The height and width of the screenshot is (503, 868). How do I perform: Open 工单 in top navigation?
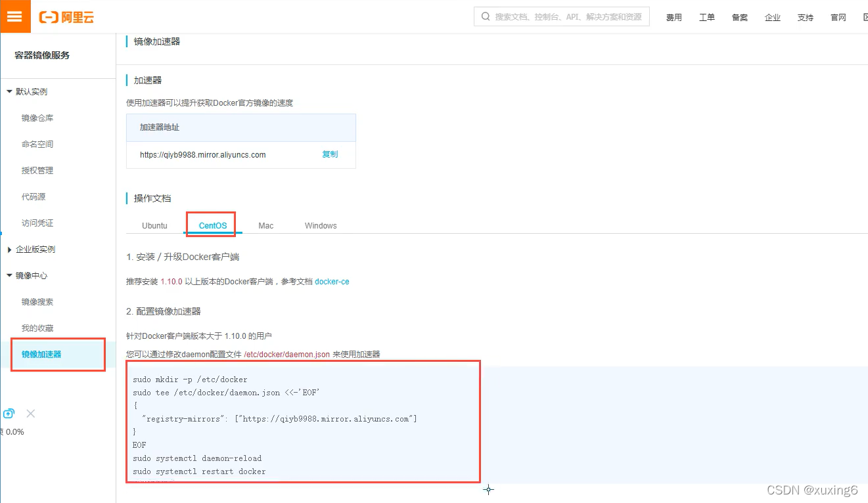click(x=707, y=18)
